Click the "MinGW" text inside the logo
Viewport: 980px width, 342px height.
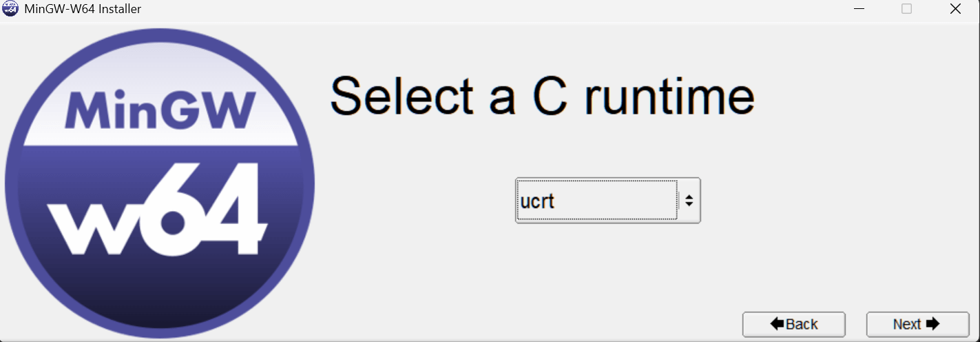159,110
